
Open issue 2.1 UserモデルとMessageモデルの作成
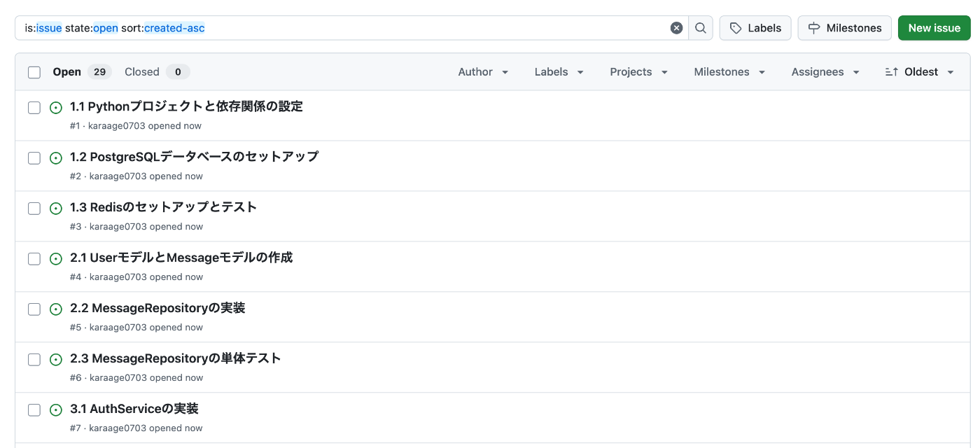click(x=181, y=258)
